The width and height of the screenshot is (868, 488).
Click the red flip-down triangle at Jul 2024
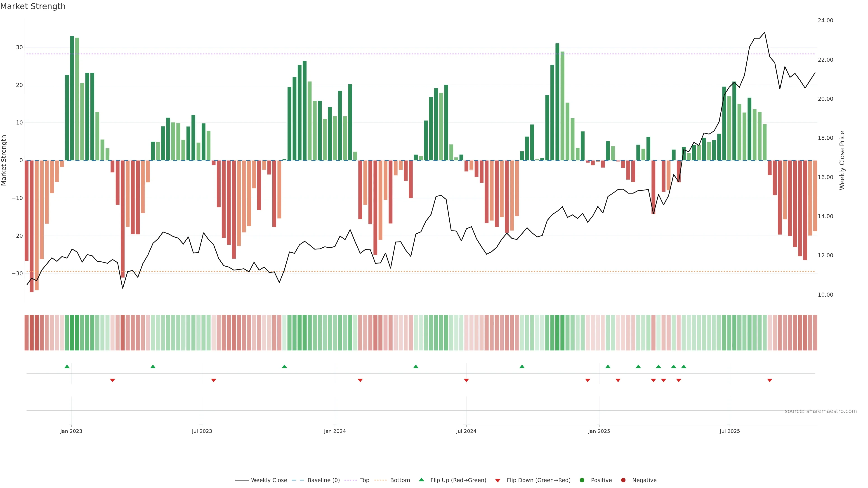pos(466,380)
